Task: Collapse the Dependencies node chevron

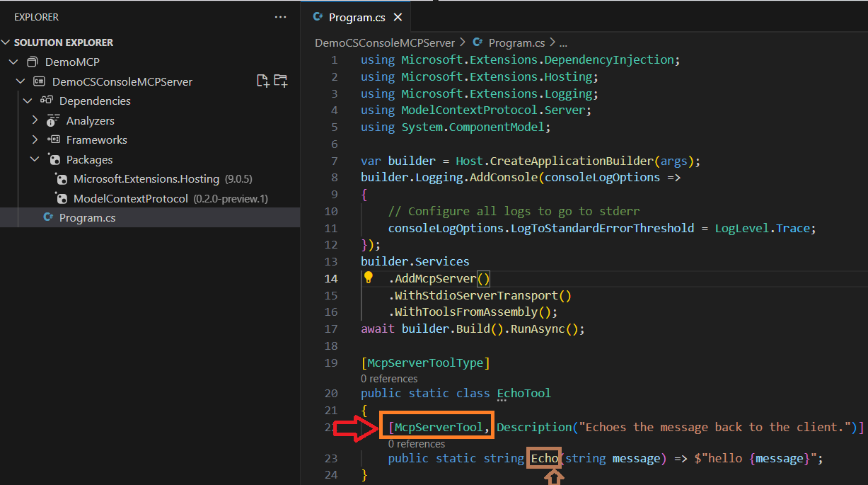Action: pyautogui.click(x=28, y=101)
